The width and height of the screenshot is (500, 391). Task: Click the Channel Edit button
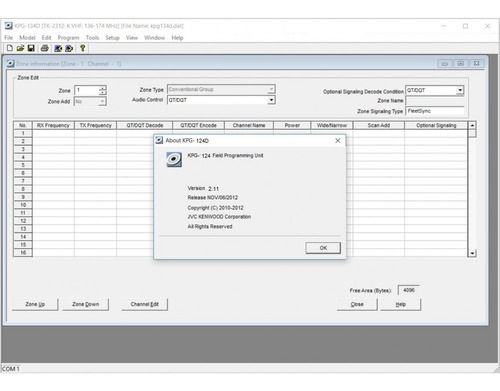tap(144, 304)
